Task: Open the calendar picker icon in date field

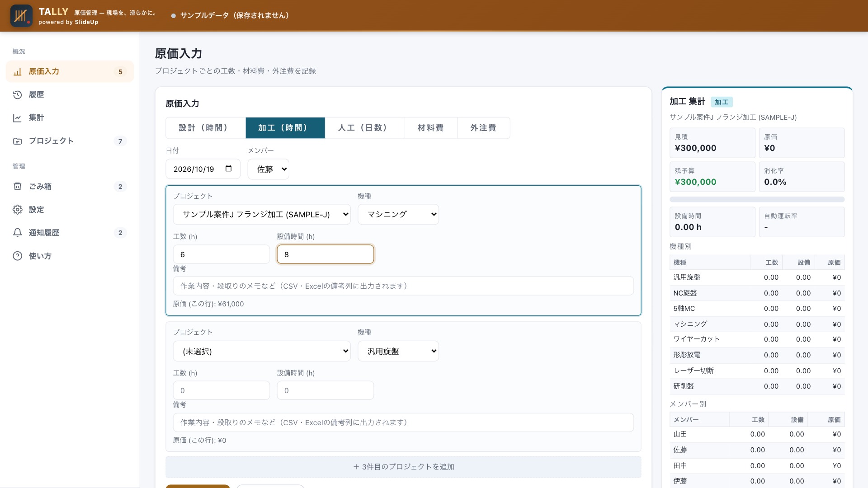Action: (x=229, y=169)
